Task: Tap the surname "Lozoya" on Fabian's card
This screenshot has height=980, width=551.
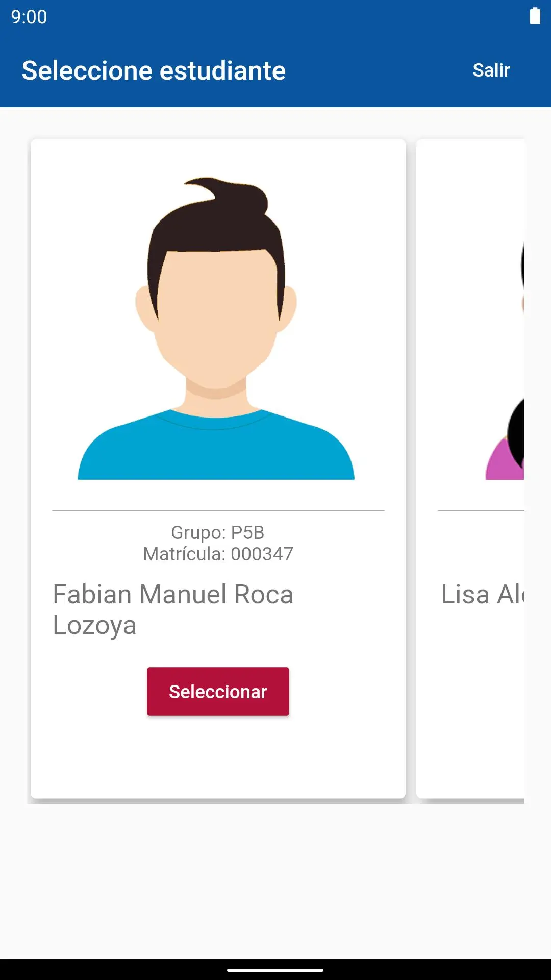Action: (95, 625)
